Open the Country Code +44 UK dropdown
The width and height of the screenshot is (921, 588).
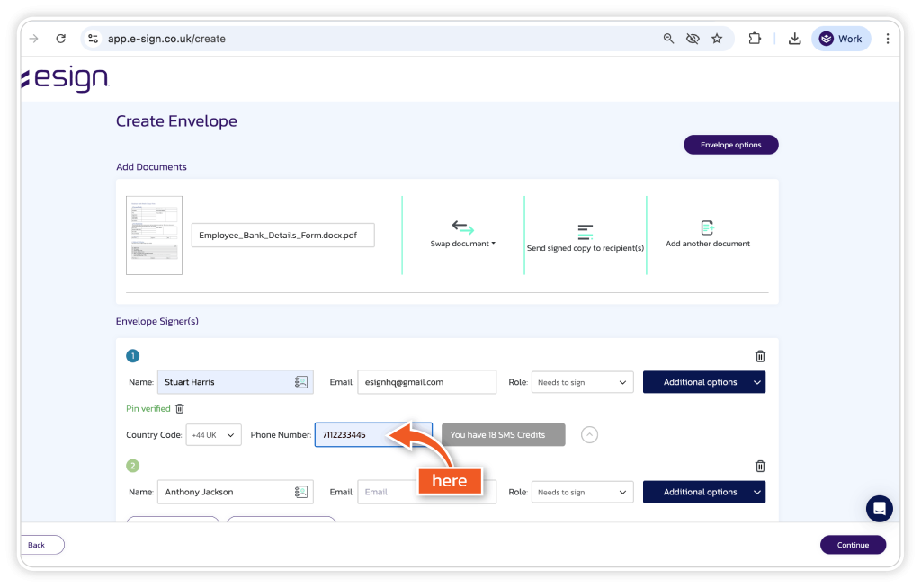click(214, 435)
